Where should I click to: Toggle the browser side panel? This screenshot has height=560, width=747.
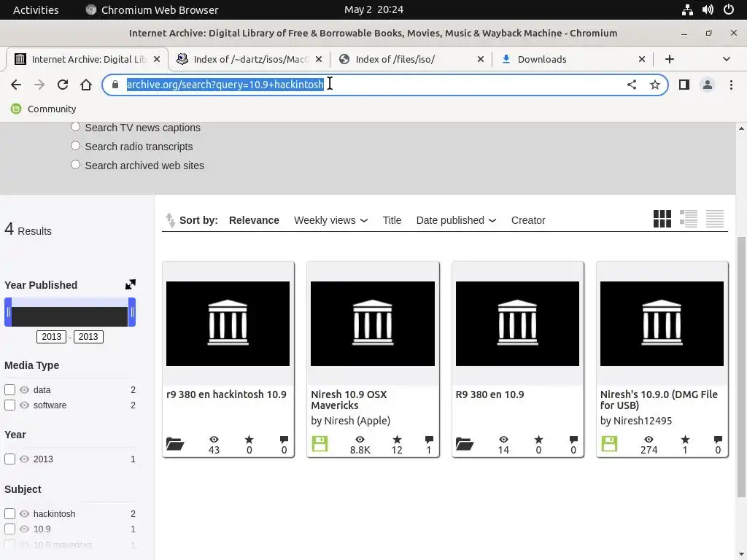coord(684,85)
